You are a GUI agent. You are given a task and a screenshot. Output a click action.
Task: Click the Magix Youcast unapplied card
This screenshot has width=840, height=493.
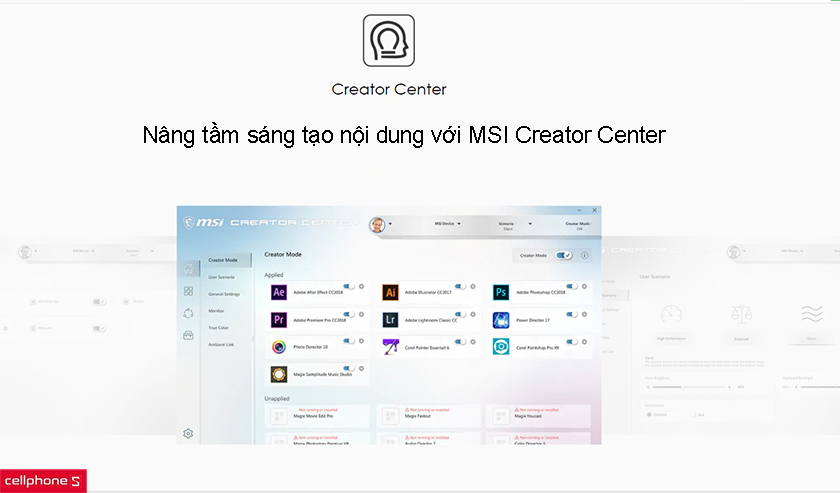pyautogui.click(x=538, y=416)
